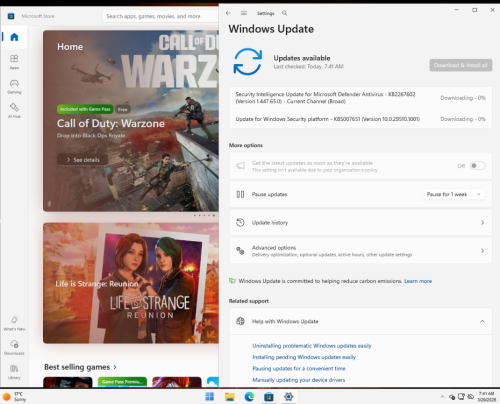Click See details for Call of Duty
This screenshot has width=500, height=404.
[83, 160]
